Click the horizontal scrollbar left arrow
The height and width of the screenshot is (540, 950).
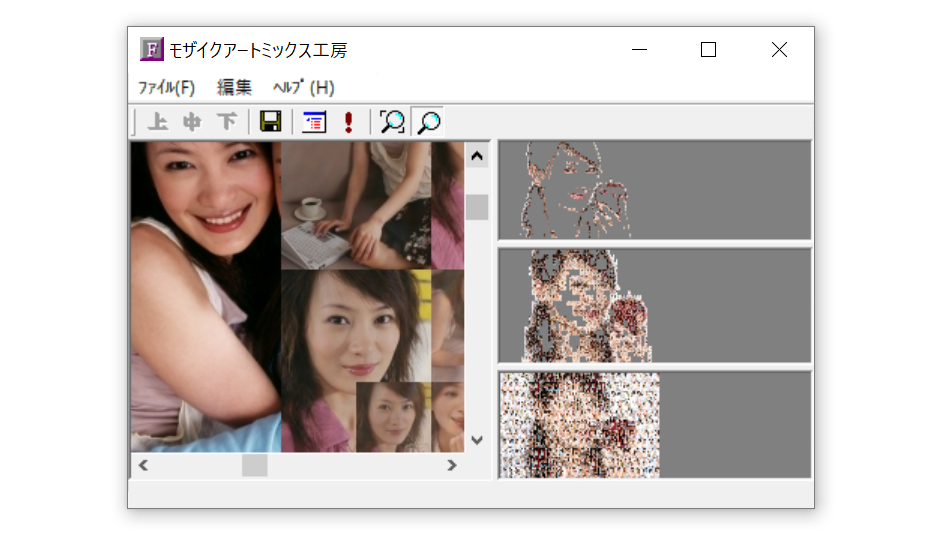[x=143, y=465]
